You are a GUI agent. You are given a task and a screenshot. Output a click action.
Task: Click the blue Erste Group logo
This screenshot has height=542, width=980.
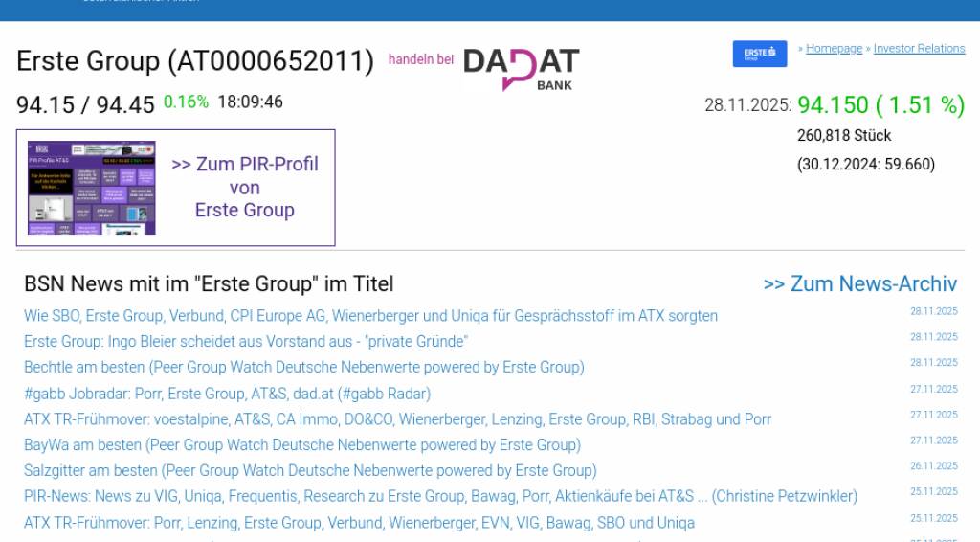point(760,54)
